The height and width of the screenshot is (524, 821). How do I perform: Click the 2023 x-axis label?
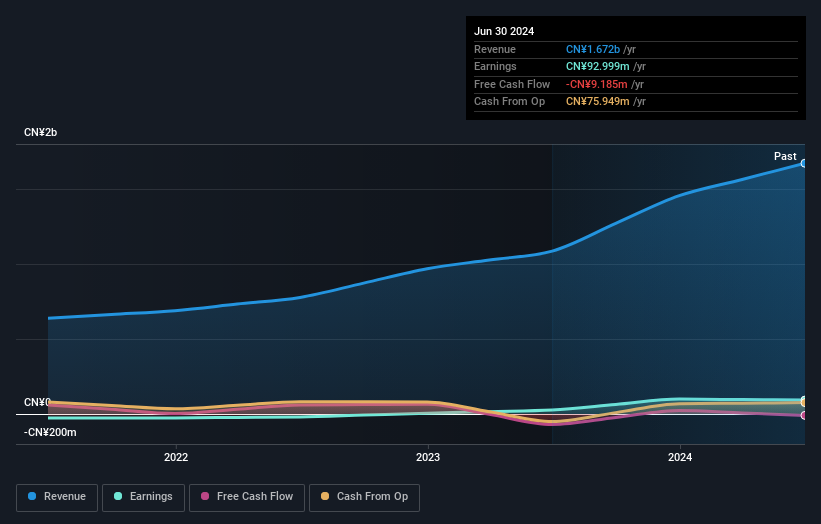pyautogui.click(x=428, y=457)
